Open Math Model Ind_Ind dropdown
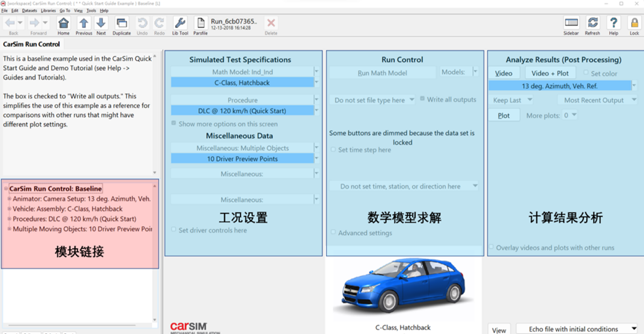This screenshot has width=644, height=334. point(317,72)
